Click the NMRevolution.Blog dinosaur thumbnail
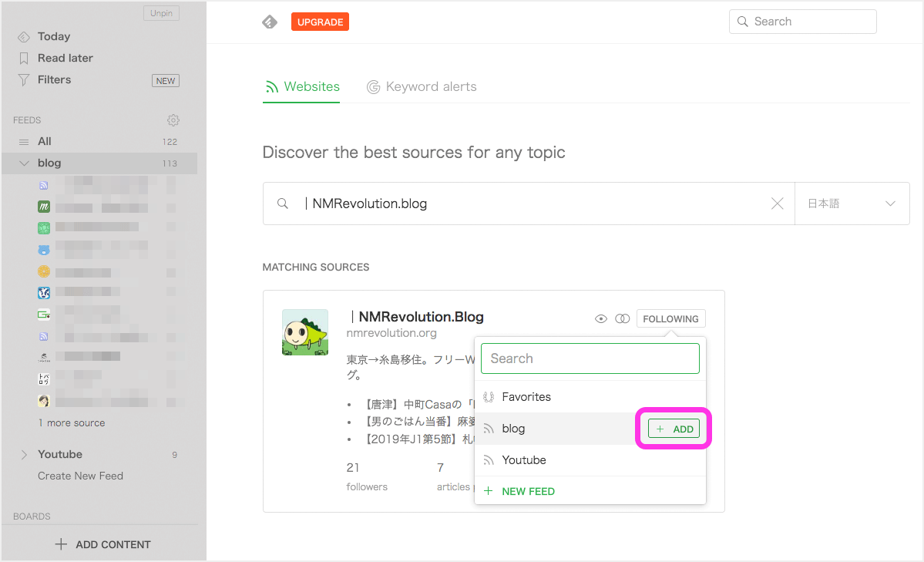 (x=304, y=332)
